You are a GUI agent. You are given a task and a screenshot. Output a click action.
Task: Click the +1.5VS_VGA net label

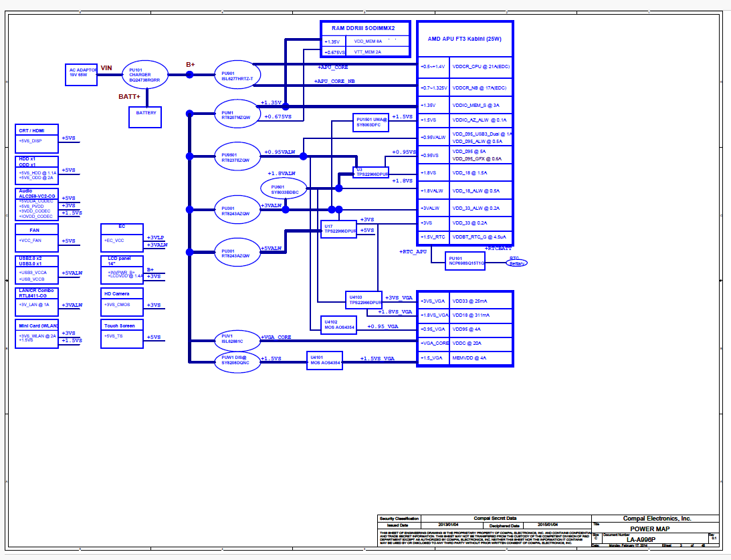(x=377, y=358)
